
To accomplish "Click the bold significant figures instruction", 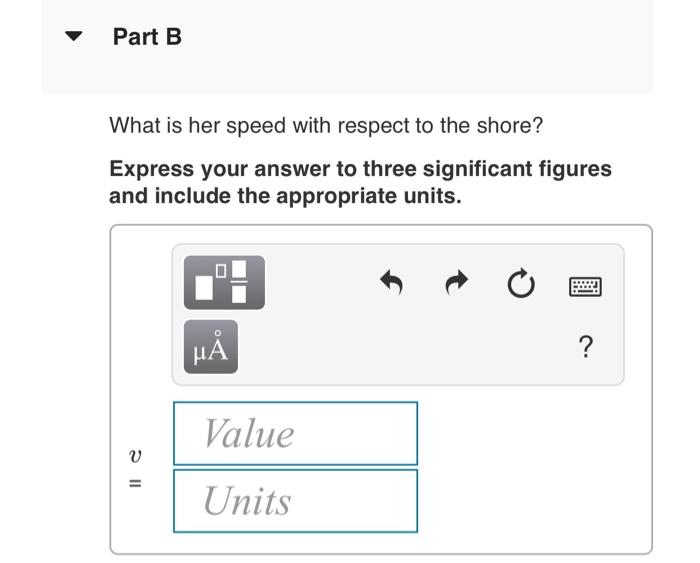I will click(x=360, y=182).
